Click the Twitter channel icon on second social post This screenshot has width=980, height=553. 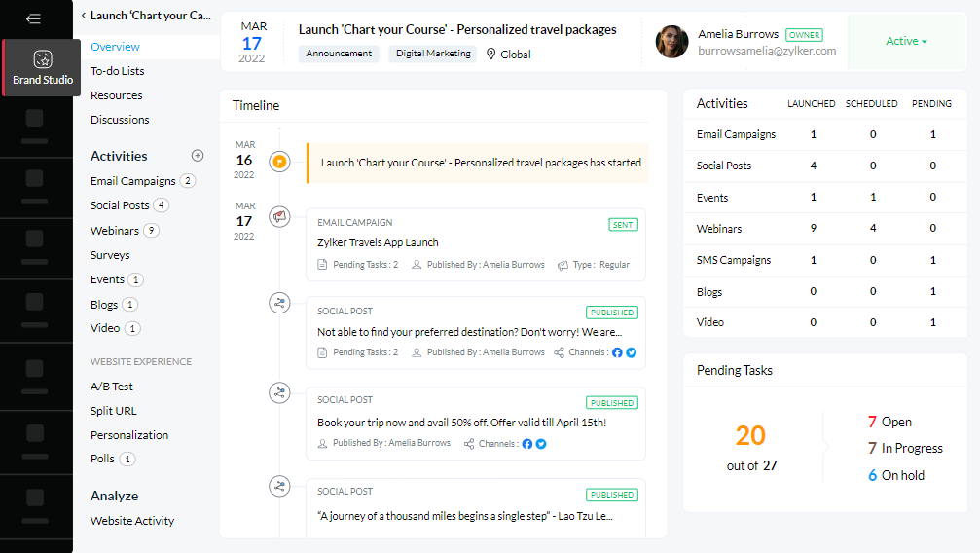click(541, 444)
